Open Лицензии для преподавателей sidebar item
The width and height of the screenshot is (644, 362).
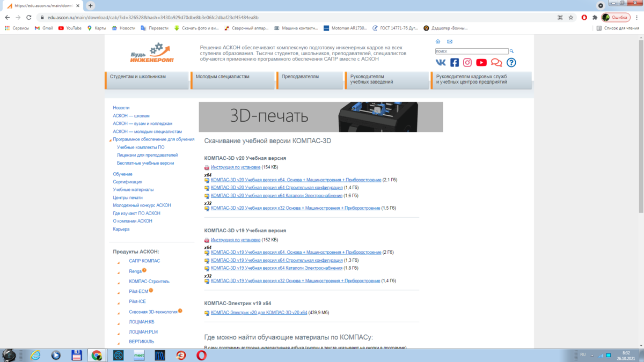tap(147, 155)
